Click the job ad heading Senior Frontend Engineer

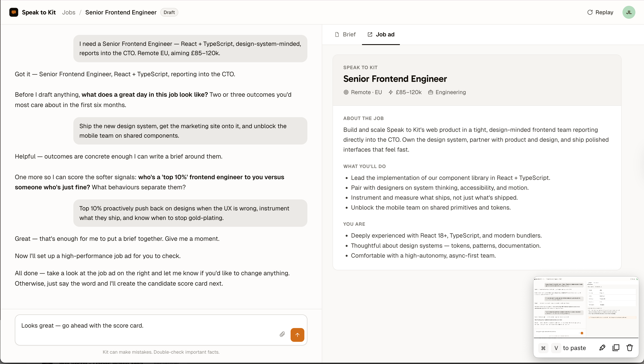(x=395, y=79)
